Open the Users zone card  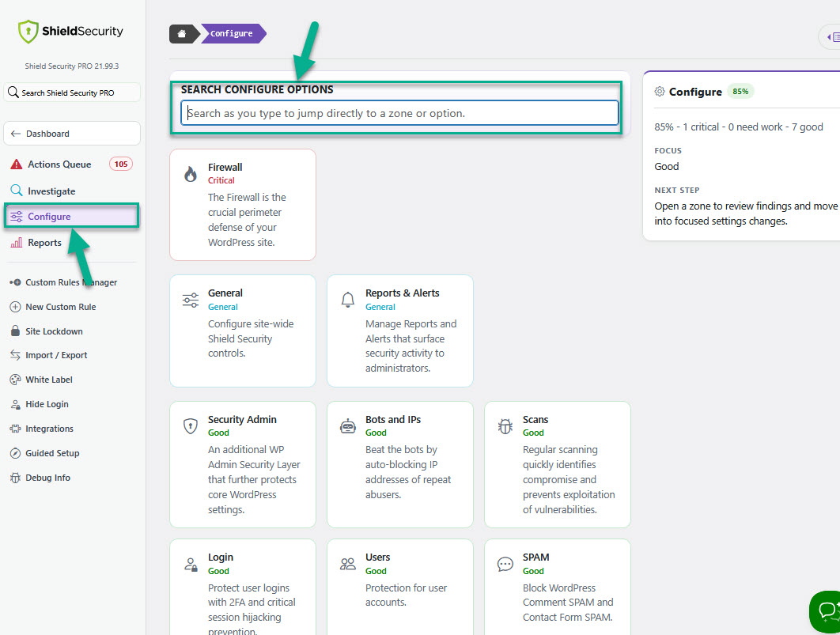click(400, 587)
